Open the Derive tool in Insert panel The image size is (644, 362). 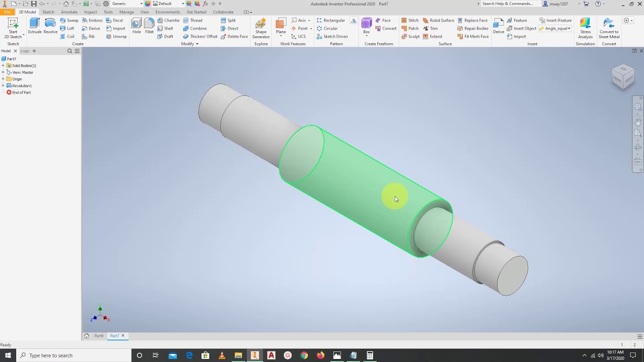point(499,26)
